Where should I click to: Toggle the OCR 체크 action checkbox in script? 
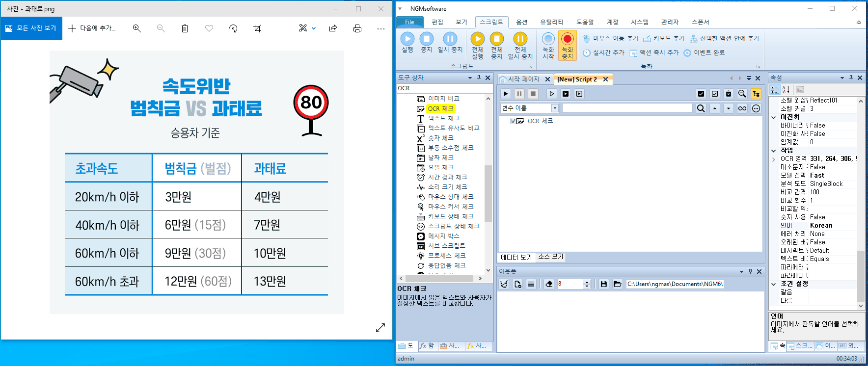(x=513, y=121)
